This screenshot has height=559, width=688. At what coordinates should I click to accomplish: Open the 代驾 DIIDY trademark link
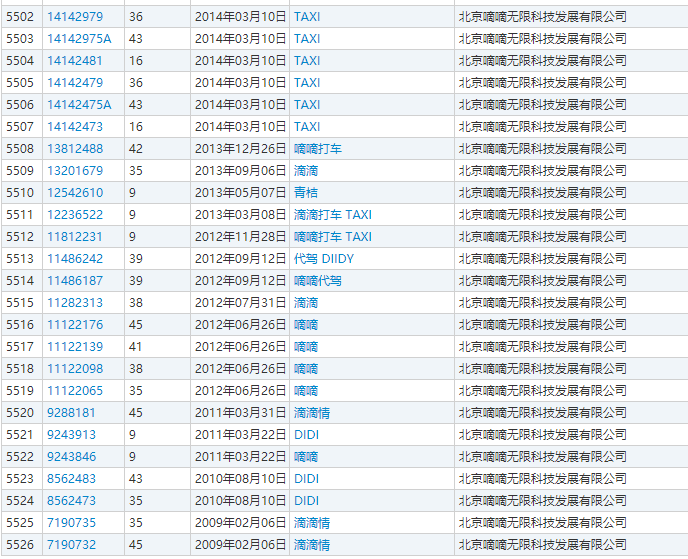(324, 258)
